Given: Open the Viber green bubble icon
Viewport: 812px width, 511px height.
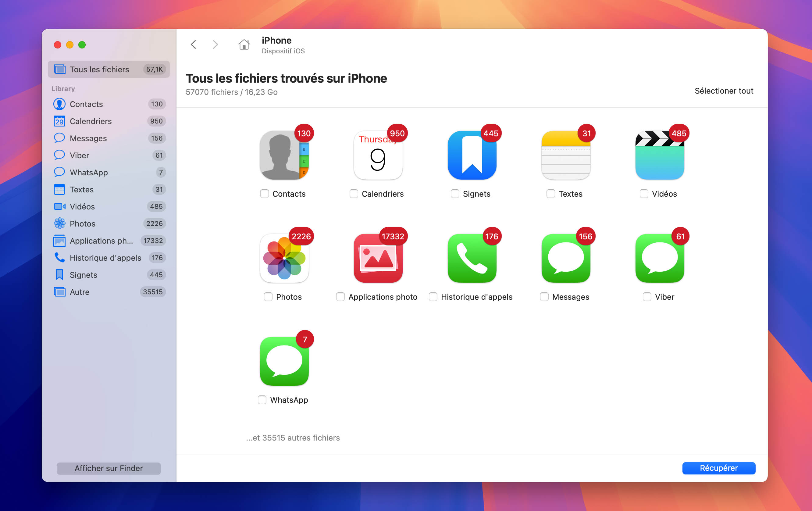Looking at the screenshot, I should [660, 258].
